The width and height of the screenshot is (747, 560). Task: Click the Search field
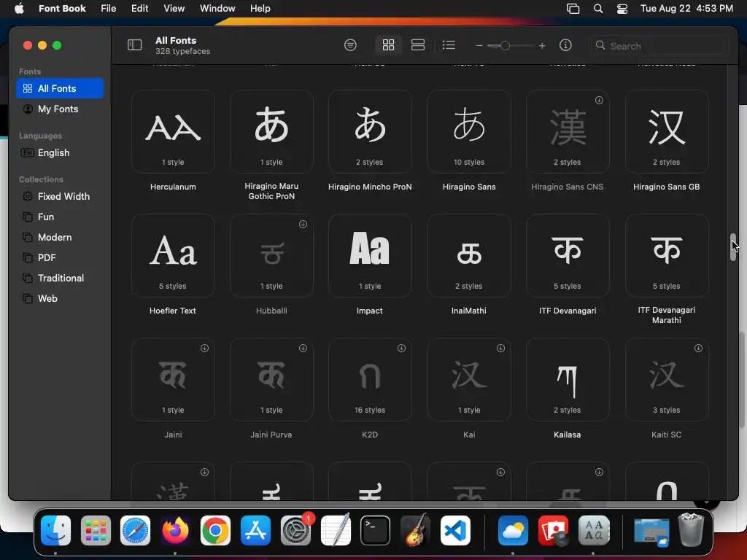(659, 46)
